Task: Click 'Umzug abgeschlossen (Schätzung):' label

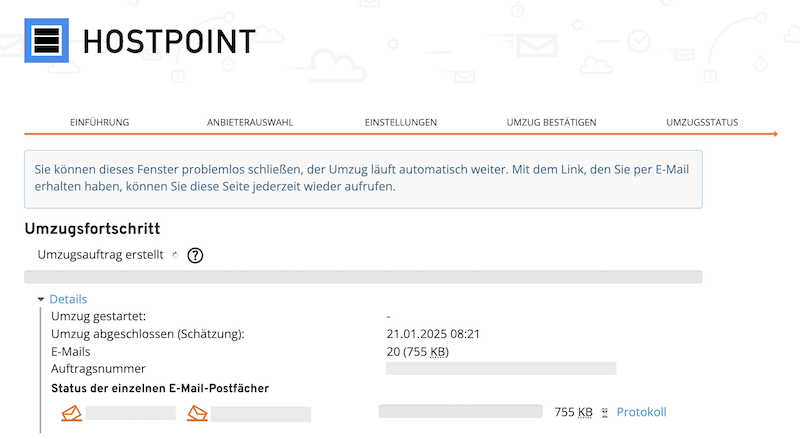Action: 148,334
